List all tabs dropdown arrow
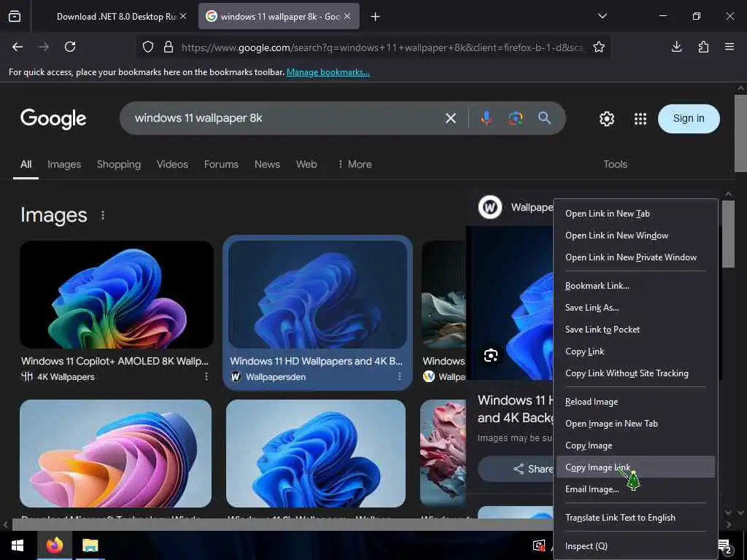This screenshot has height=560, width=747. pos(602,16)
